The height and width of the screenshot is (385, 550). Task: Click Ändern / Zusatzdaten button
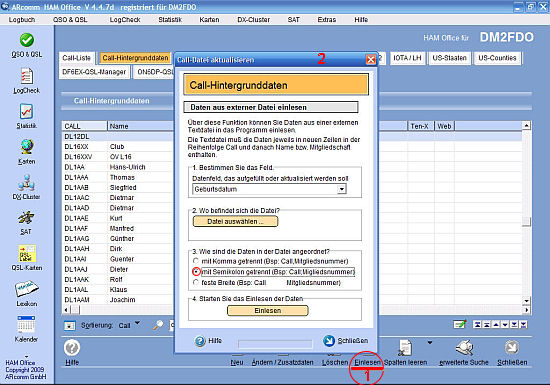coord(282,362)
